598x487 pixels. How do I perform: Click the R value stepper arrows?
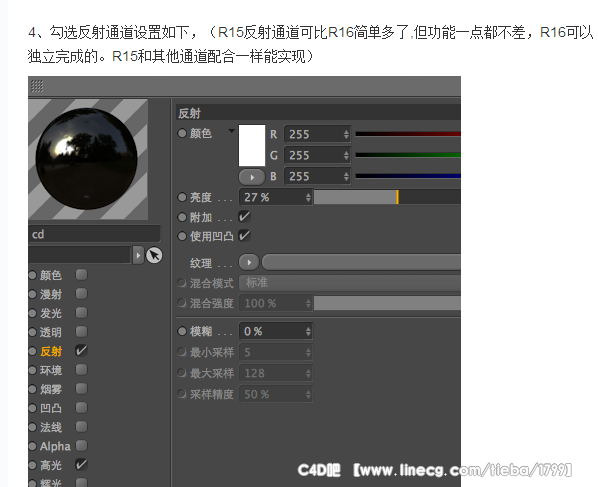(x=346, y=134)
